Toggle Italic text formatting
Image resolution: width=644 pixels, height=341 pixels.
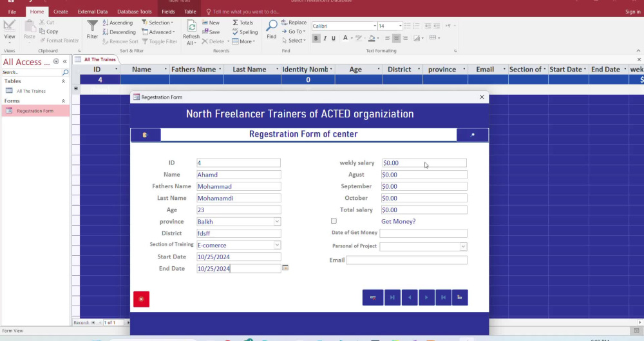[x=325, y=38]
